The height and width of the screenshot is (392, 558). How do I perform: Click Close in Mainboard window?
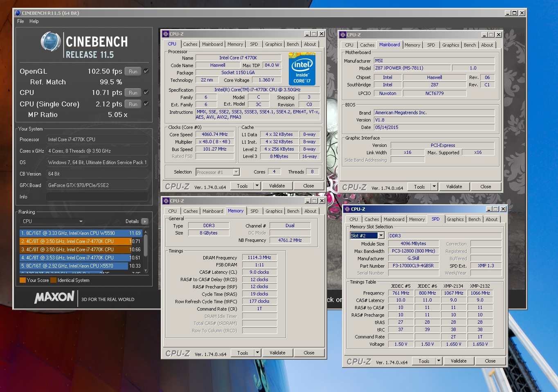pos(486,187)
